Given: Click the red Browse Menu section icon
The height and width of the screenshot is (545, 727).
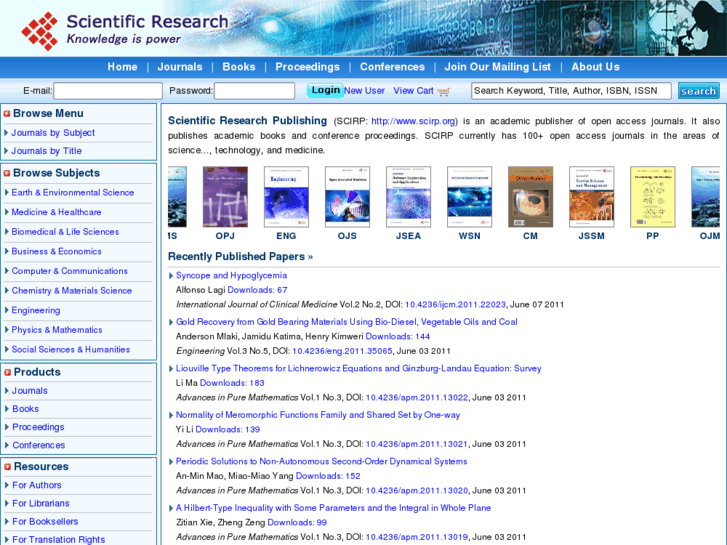Looking at the screenshot, I should tap(7, 114).
